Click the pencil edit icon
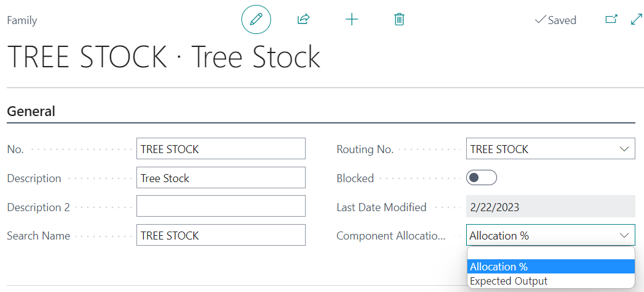Viewport: 644px width, 292px height. coord(256,19)
